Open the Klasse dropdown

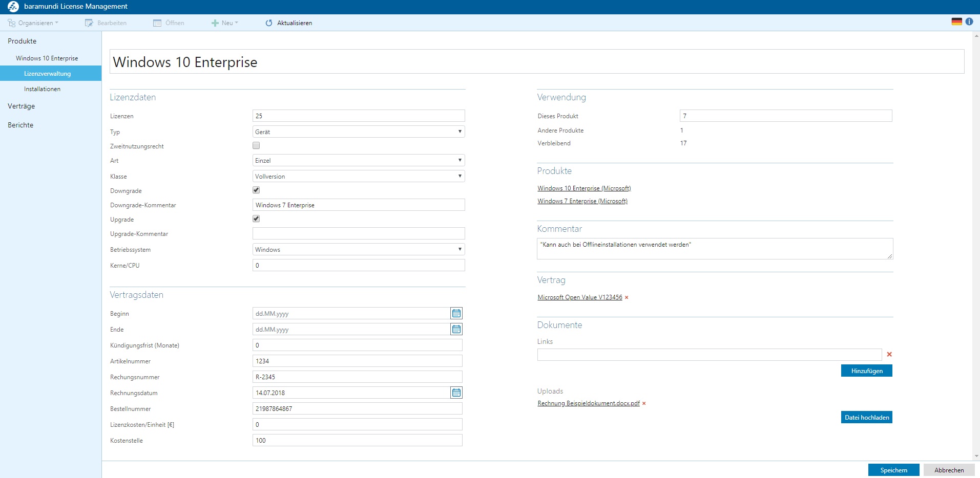click(x=359, y=176)
